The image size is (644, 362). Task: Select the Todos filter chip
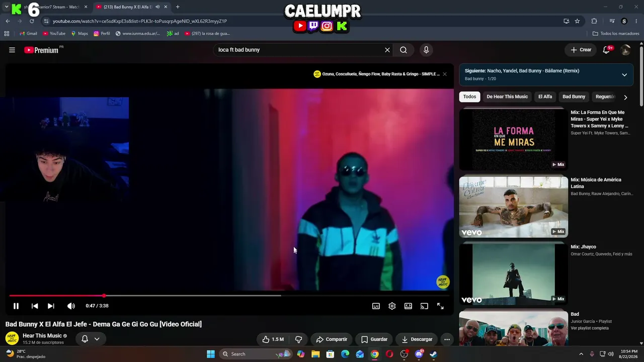(469, 97)
